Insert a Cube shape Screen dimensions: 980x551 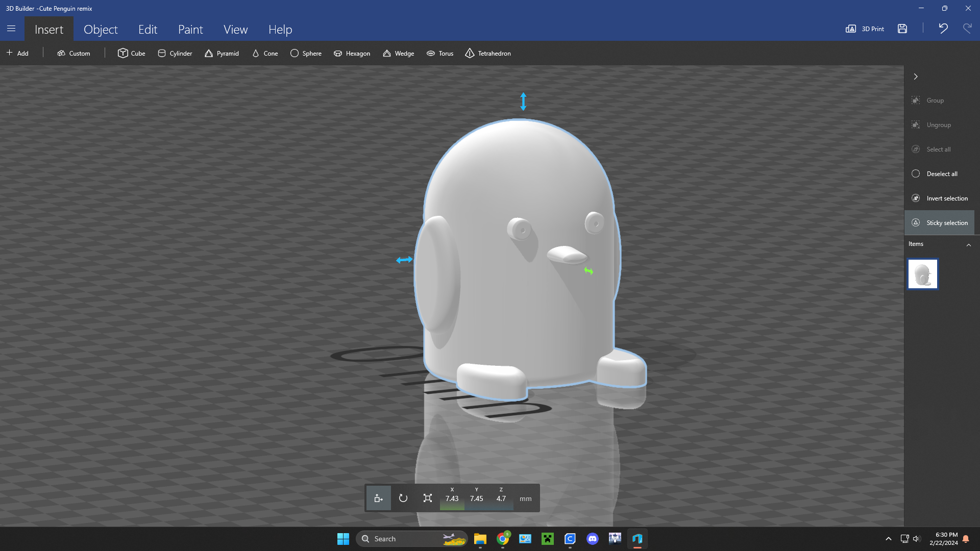point(132,53)
